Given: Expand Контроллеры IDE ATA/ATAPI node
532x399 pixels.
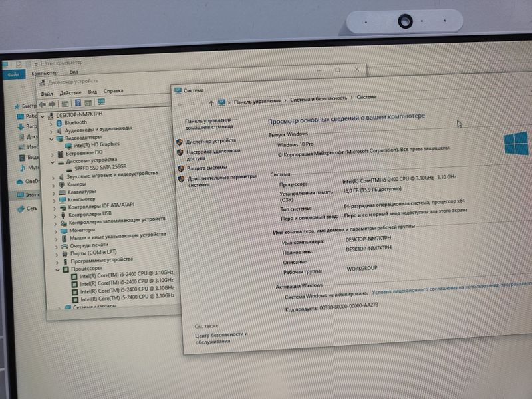Looking at the screenshot, I should 55,208.
